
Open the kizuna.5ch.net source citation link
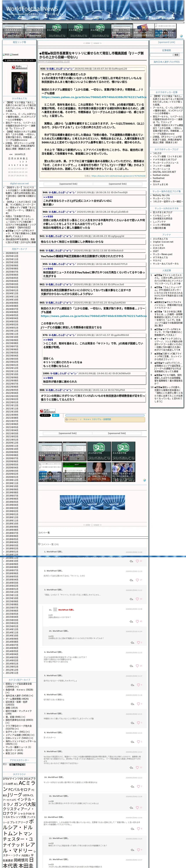[x=118, y=176]
